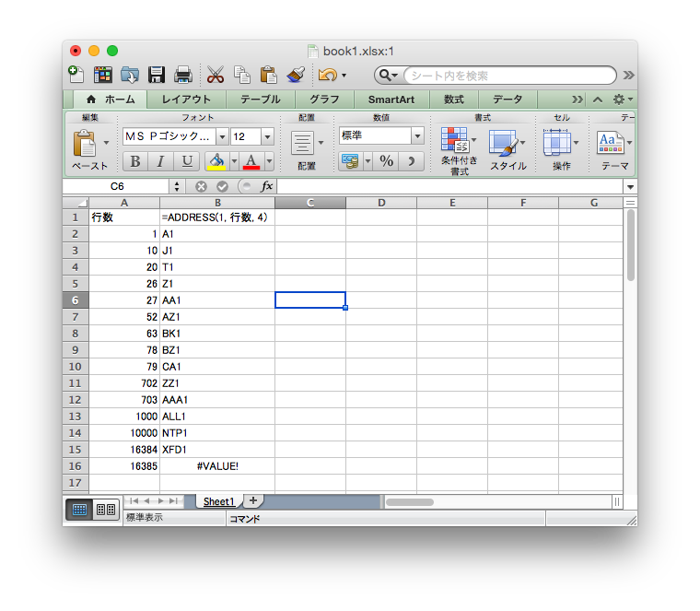This screenshot has width=700, height=611.
Task: Toggle Bold formatting
Action: point(134,161)
